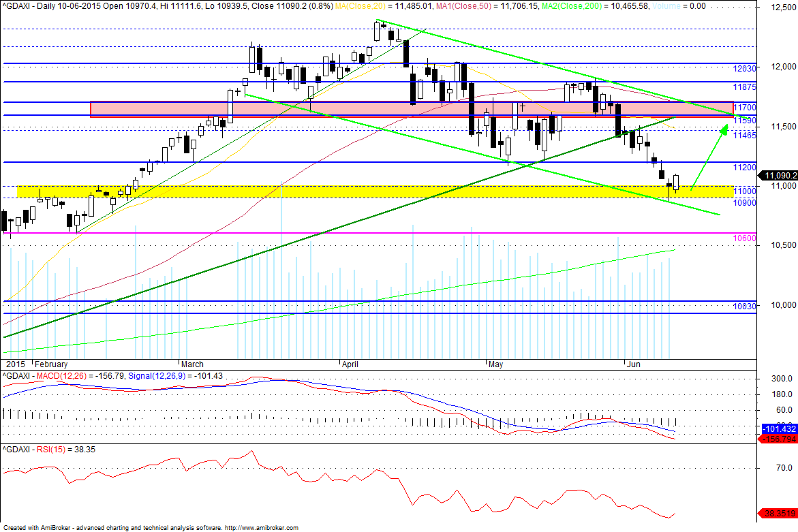Viewport: 798px width, 532px height.
Task: Click the Jun label on time axis
Action: click(634, 364)
